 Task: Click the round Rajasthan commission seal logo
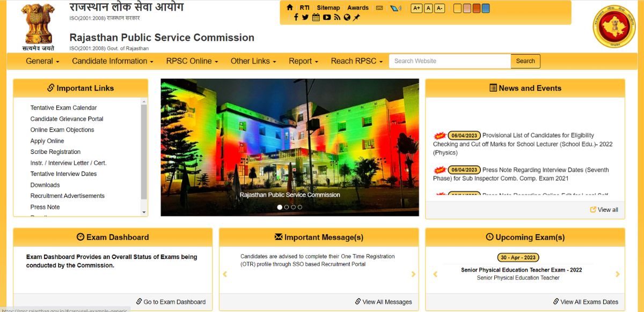tap(614, 26)
